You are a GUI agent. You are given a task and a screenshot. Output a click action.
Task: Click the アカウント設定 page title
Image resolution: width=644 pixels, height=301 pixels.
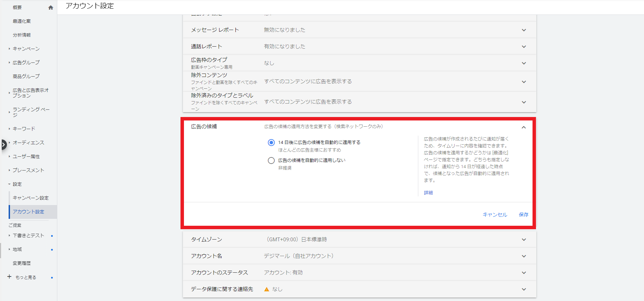pyautogui.click(x=90, y=6)
